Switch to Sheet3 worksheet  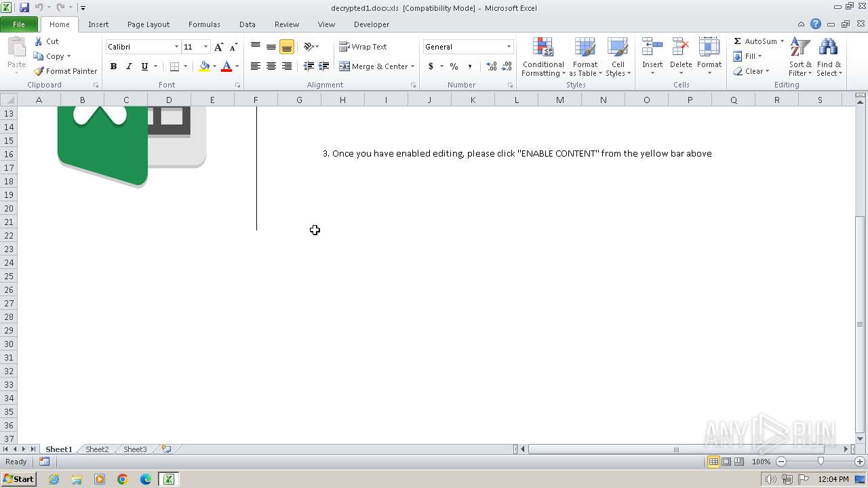pyautogui.click(x=135, y=449)
